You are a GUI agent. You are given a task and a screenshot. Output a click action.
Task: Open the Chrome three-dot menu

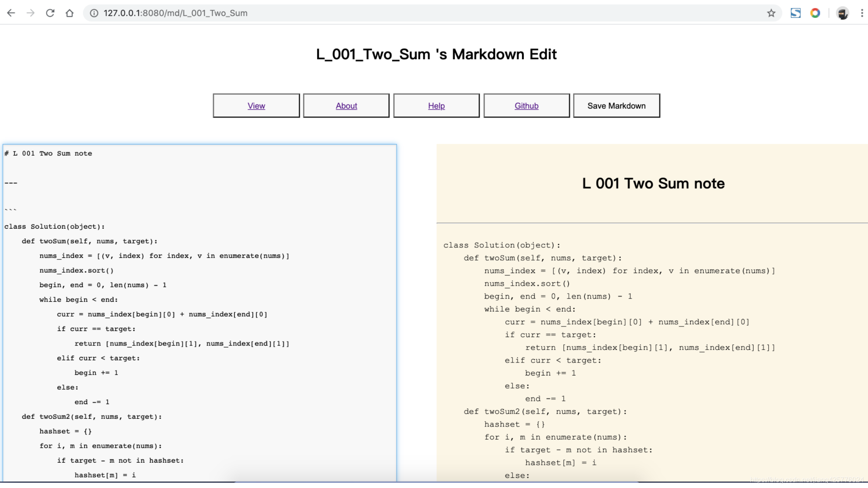[x=861, y=13]
